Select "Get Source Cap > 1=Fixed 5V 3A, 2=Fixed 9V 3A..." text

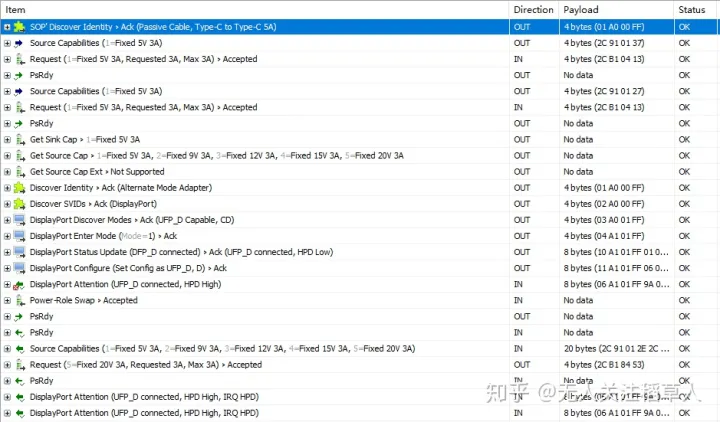(x=217, y=156)
